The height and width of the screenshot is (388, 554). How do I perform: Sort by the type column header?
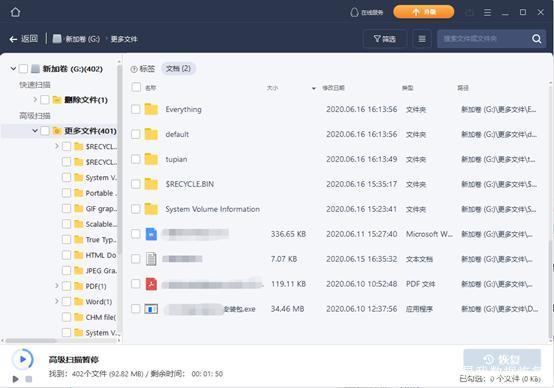(407, 88)
